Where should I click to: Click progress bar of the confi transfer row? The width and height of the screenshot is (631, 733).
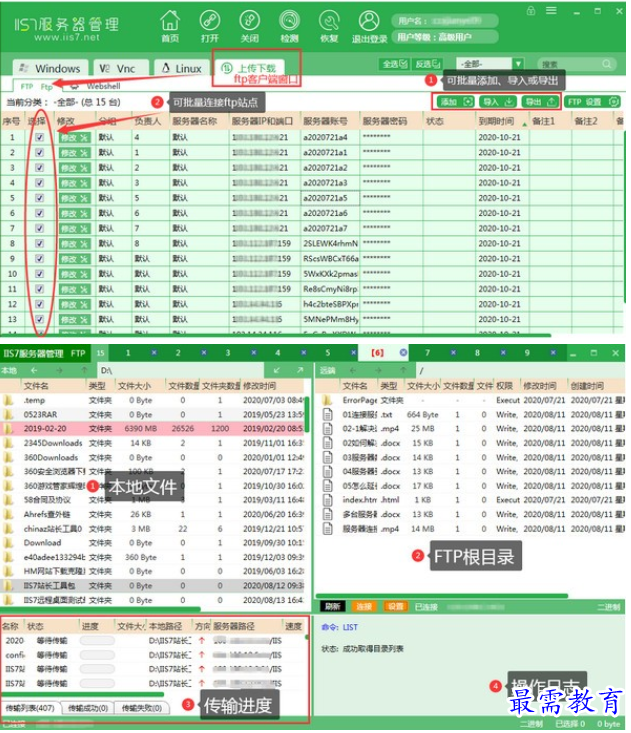97,655
